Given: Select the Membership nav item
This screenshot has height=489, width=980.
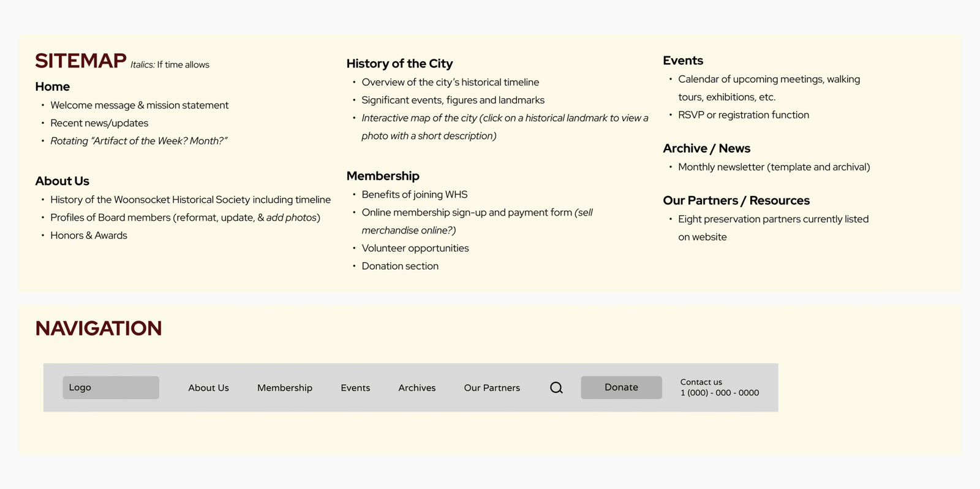Looking at the screenshot, I should point(285,388).
